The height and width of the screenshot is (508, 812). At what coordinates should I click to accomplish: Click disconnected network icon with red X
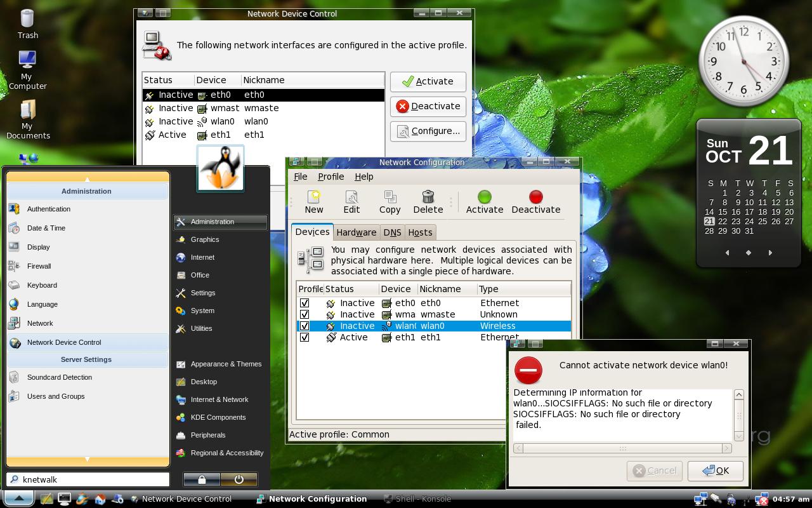tap(762, 499)
